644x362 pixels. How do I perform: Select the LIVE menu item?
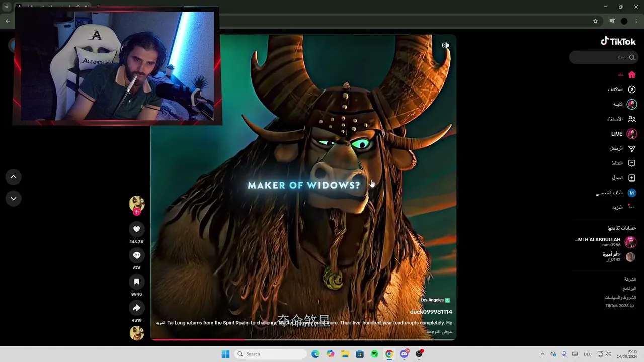point(617,134)
